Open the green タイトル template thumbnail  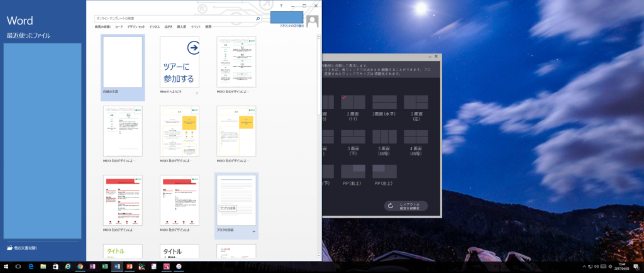click(123, 252)
